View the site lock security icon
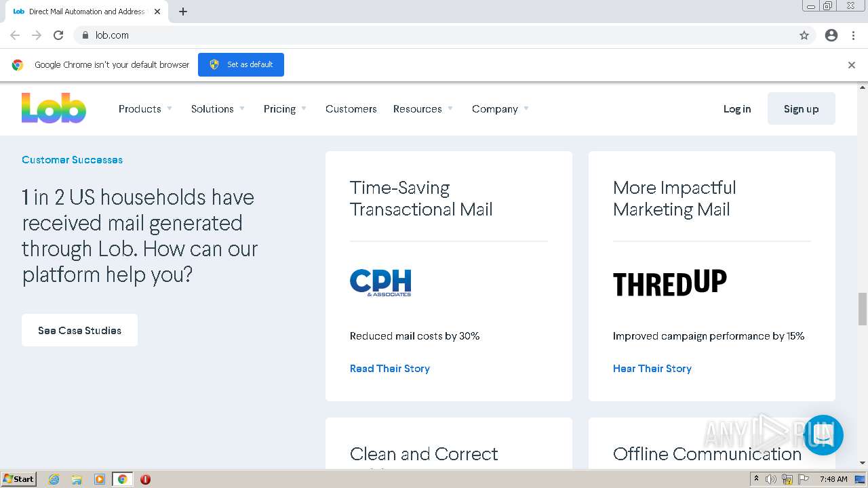Screen dimensions: 868x488 [85, 35]
